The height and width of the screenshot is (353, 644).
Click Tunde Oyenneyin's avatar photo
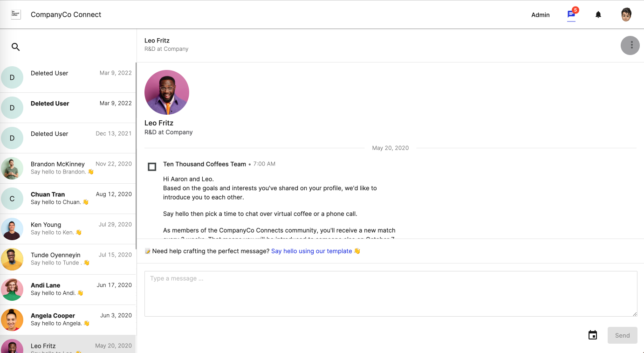tap(12, 259)
